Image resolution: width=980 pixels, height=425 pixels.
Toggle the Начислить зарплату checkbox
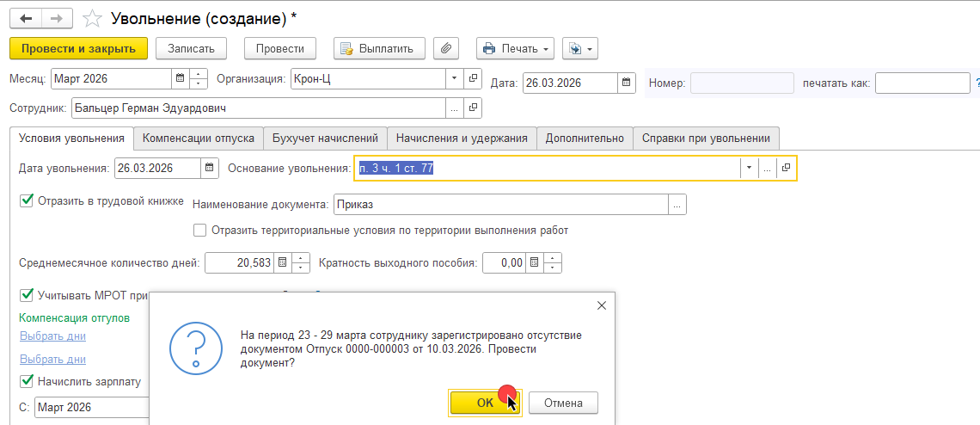pos(26,381)
